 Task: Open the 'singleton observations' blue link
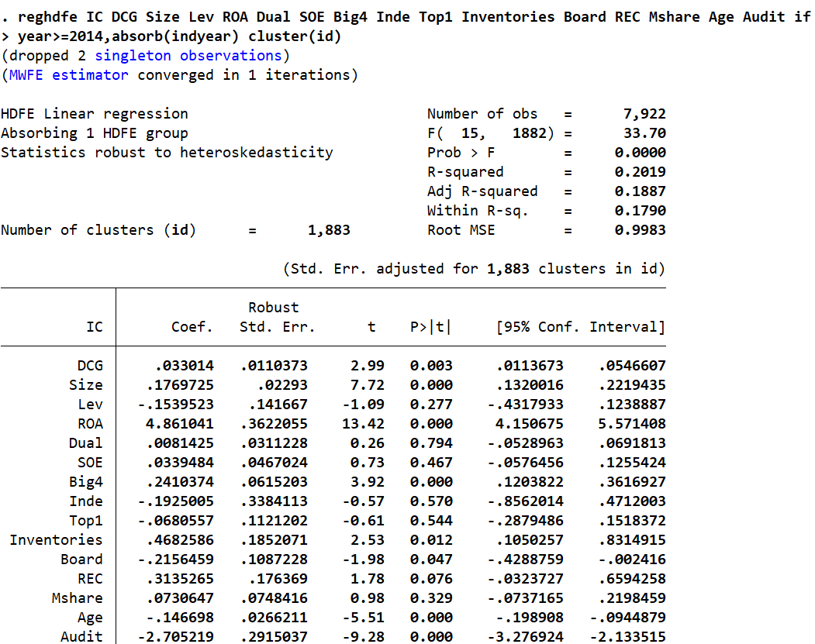click(188, 56)
